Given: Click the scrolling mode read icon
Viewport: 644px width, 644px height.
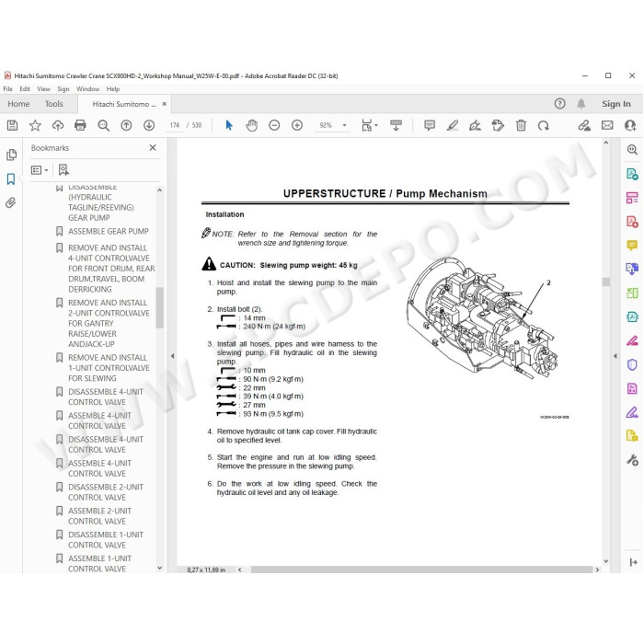Looking at the screenshot, I should click(396, 125).
